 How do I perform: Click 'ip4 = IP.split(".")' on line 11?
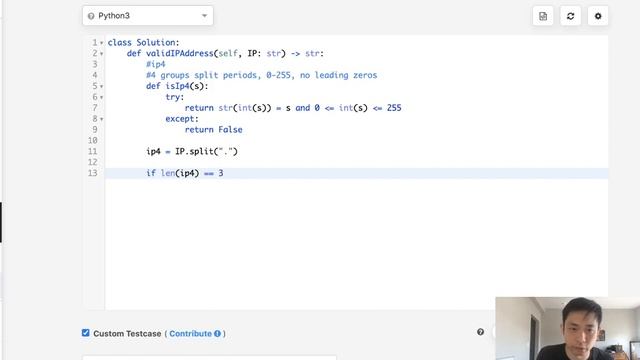point(192,151)
